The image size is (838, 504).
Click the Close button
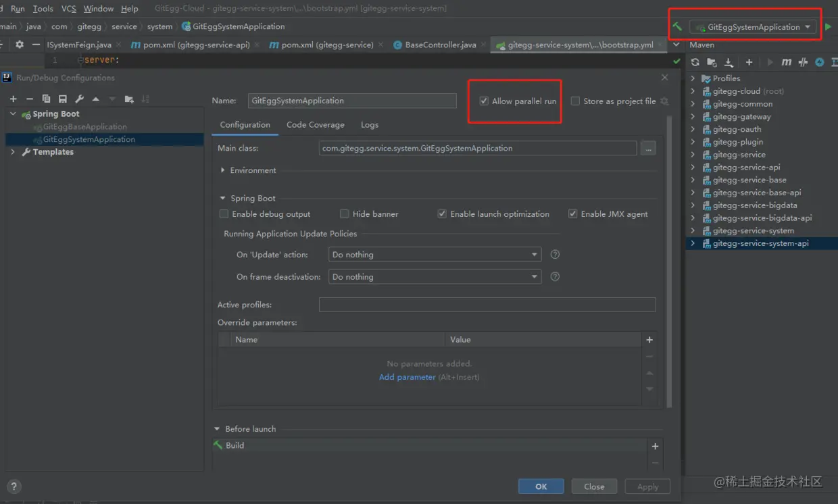coord(594,486)
